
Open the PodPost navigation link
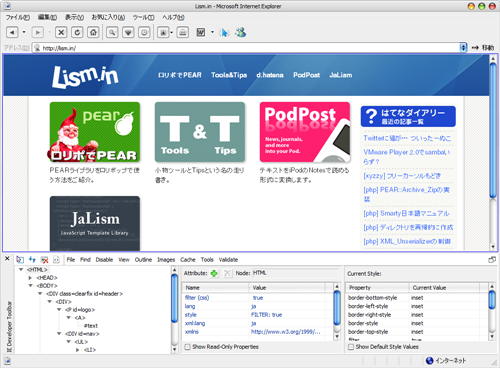[x=306, y=75]
